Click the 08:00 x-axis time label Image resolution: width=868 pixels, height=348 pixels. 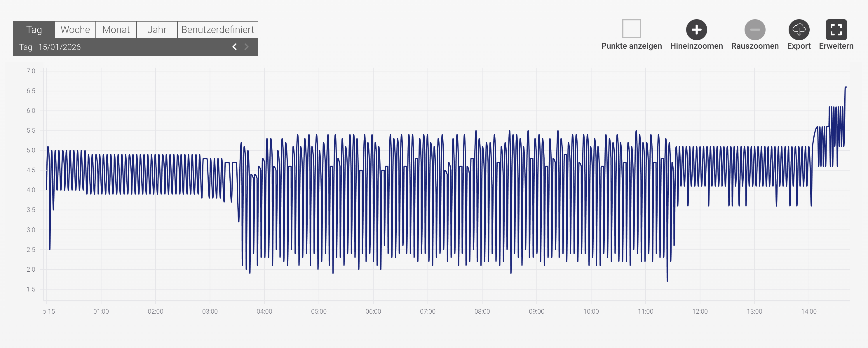[482, 311]
